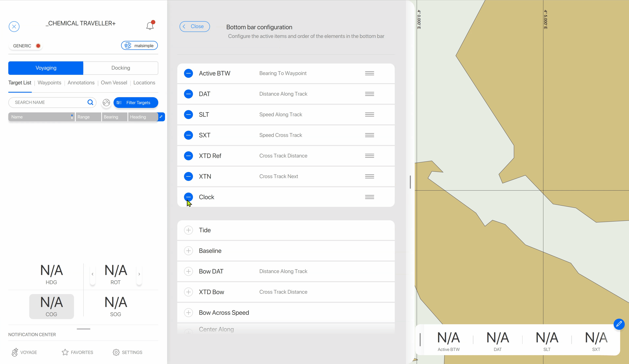The image size is (629, 364).
Task: Click reorder handle for XTD Ref
Action: [x=369, y=156]
